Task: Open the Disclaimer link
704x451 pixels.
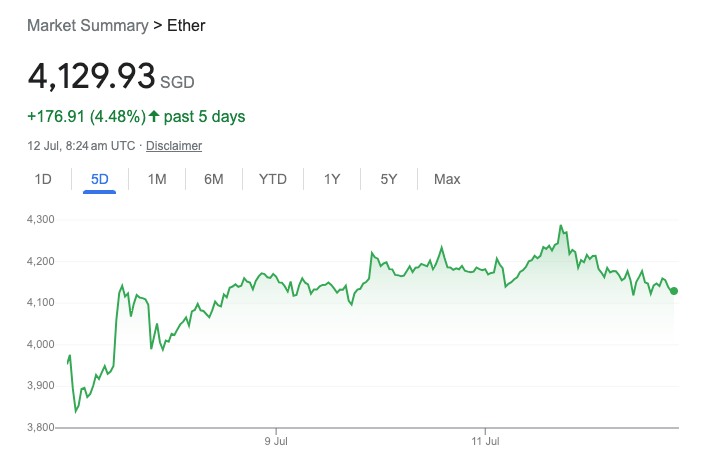Action: (x=174, y=146)
